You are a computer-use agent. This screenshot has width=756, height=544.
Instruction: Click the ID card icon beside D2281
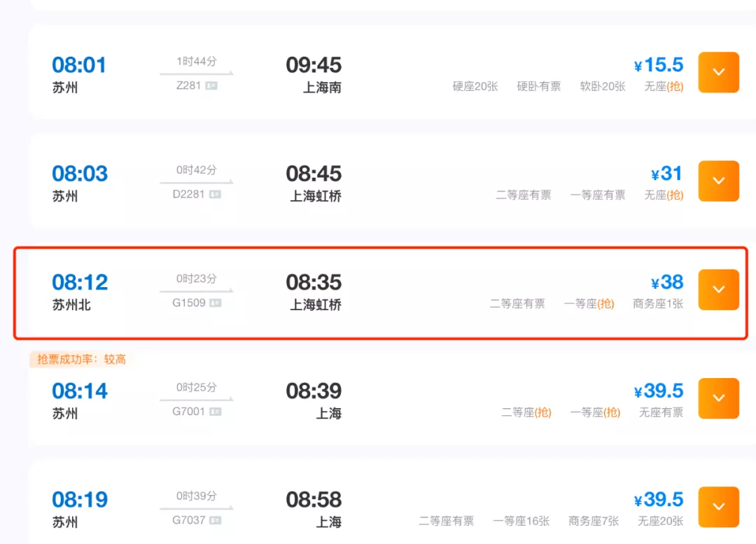coord(215,194)
